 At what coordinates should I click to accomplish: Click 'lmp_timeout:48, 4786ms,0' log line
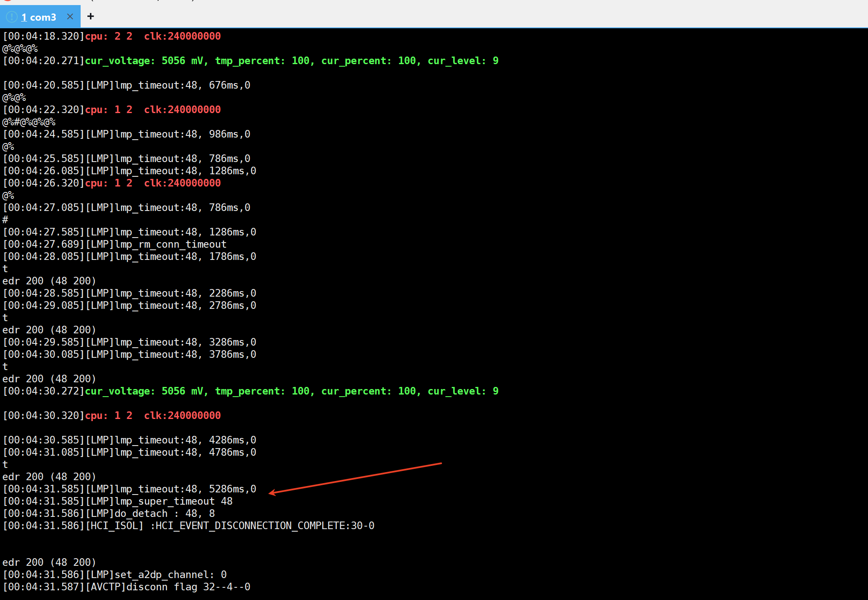tap(130, 452)
